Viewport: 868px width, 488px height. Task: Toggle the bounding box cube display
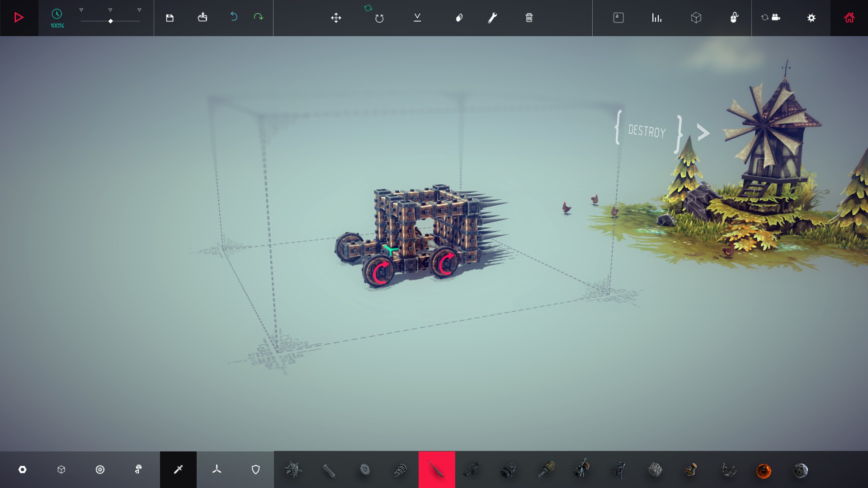(696, 18)
